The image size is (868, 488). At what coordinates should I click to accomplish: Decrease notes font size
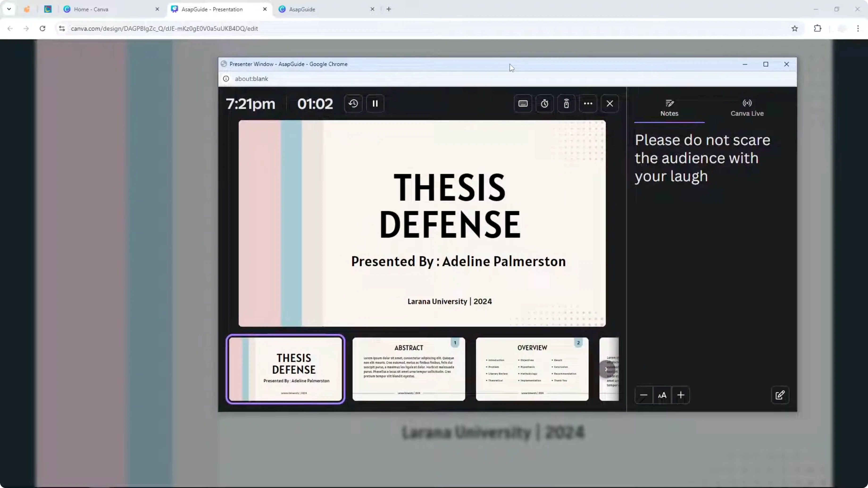(644, 395)
